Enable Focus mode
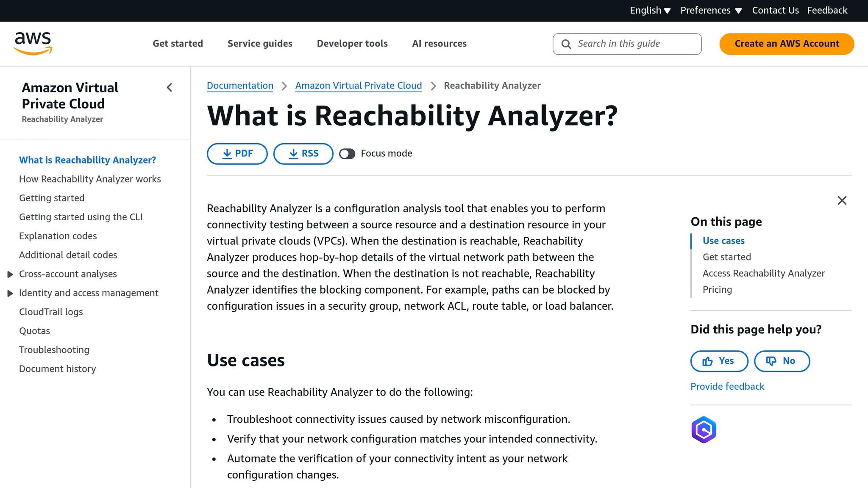 347,154
